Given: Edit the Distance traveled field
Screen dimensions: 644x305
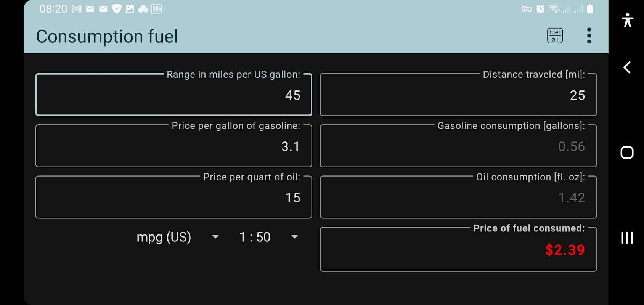Looking at the screenshot, I should 458,95.
